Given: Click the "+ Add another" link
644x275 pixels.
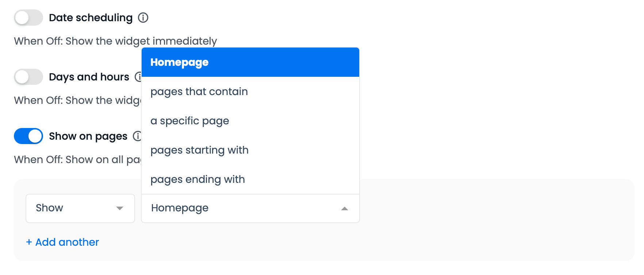Looking at the screenshot, I should click(x=62, y=242).
